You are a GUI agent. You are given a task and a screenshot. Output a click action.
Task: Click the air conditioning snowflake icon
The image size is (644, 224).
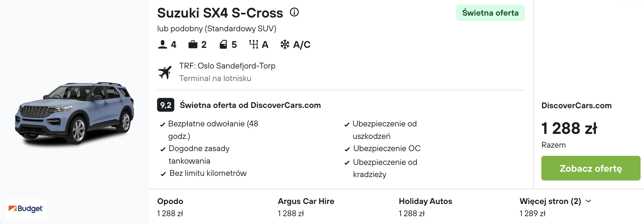pyautogui.click(x=285, y=44)
